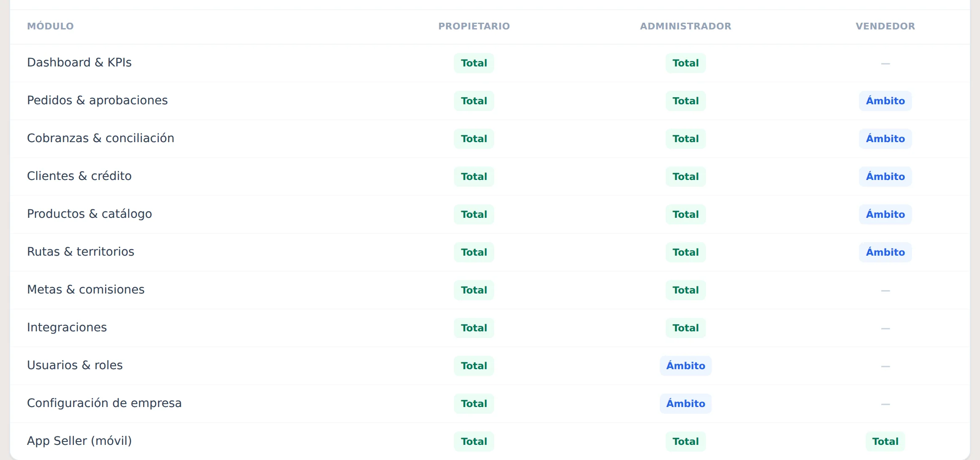Click the PROPIETARIO column header

pyautogui.click(x=474, y=26)
